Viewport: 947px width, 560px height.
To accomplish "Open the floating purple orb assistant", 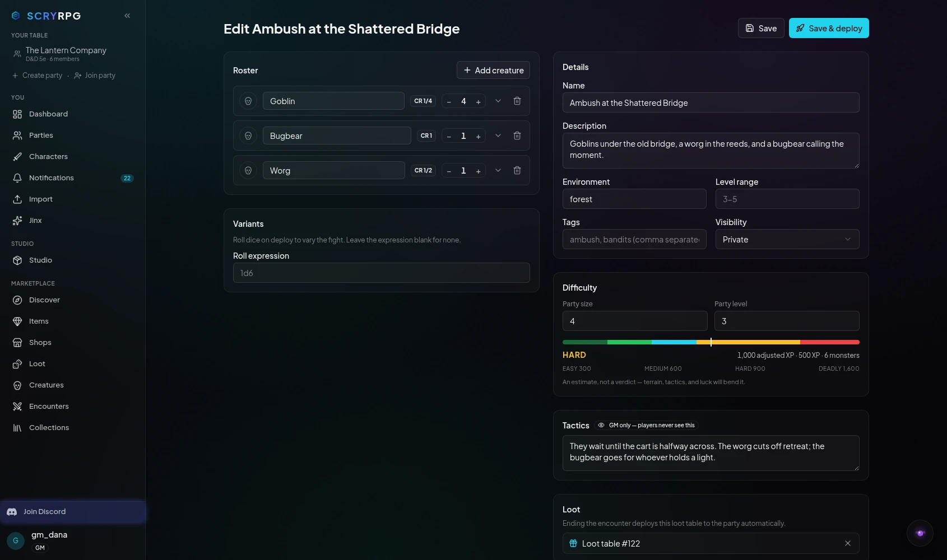I will click(920, 533).
